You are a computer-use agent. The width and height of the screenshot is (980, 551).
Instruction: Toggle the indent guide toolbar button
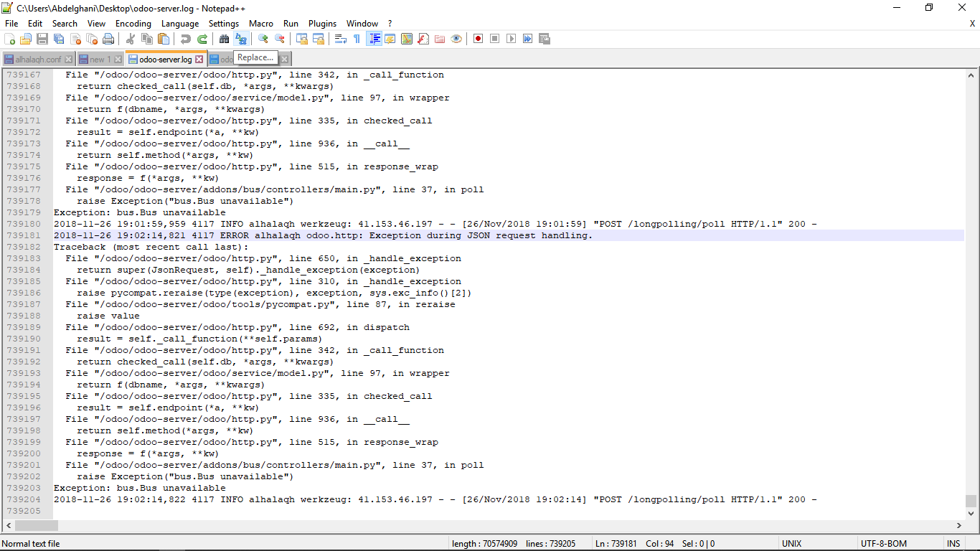[x=374, y=39]
